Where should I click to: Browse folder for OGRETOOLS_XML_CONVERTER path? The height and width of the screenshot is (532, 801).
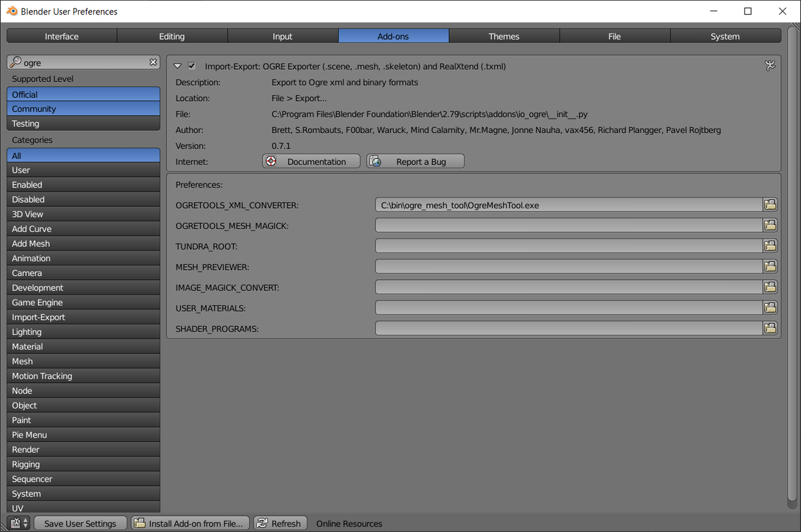(x=770, y=205)
